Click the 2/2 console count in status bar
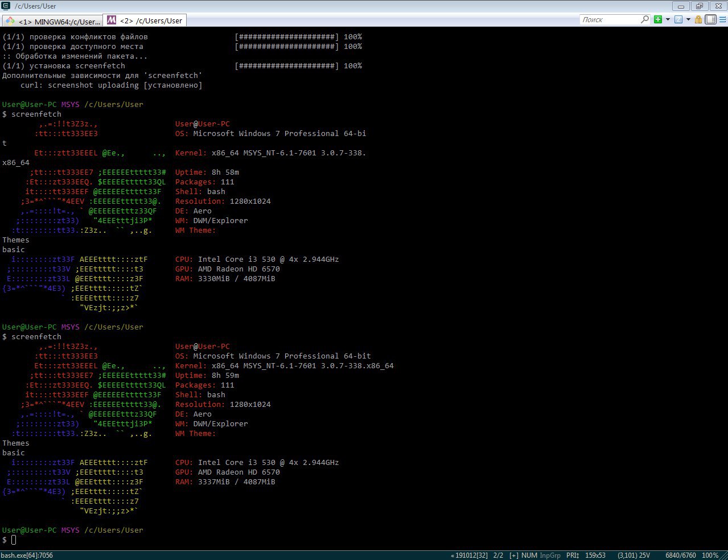 (x=498, y=555)
